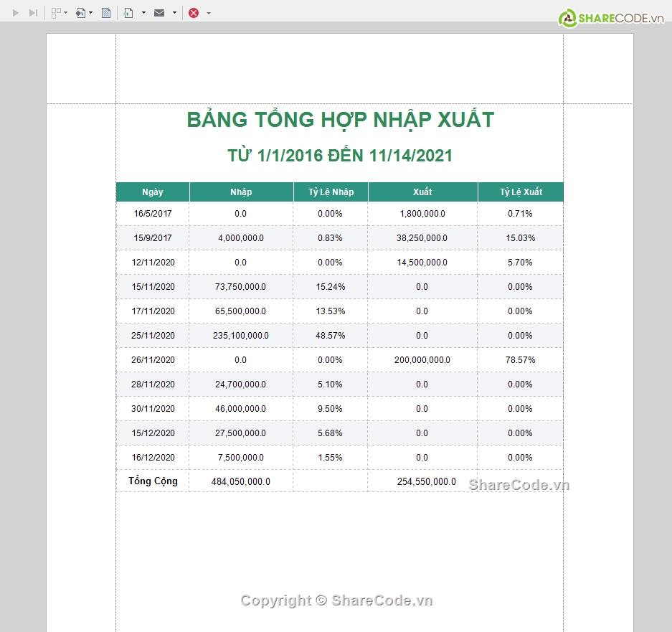This screenshot has width=672, height=632.
Task: Open the toolbar overflow options arrow
Action: (209, 13)
